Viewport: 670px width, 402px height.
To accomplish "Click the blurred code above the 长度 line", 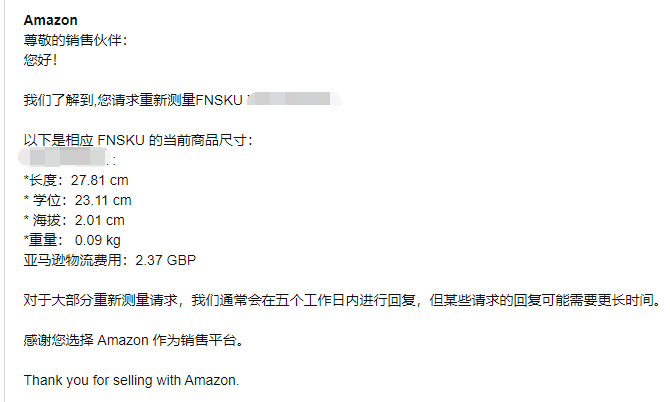I will coord(72,159).
